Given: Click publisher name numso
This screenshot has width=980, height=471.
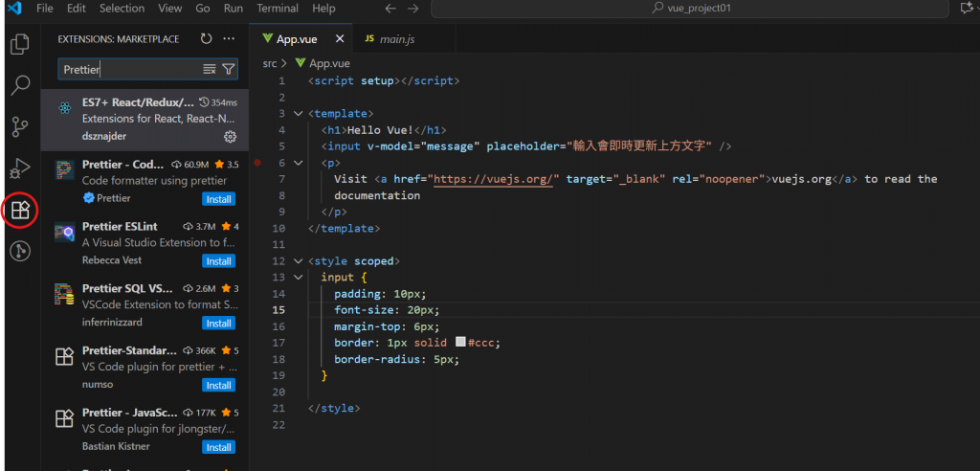Looking at the screenshot, I should click(98, 384).
